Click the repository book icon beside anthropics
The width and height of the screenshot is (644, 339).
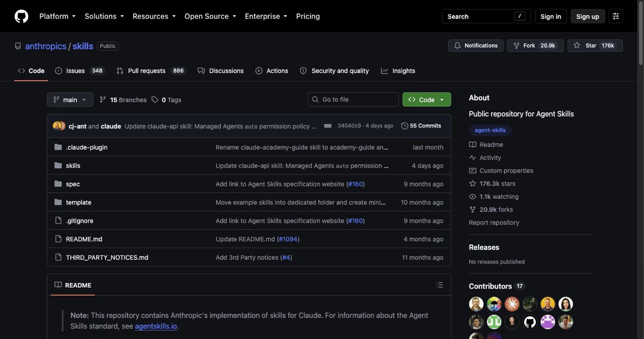tap(18, 46)
